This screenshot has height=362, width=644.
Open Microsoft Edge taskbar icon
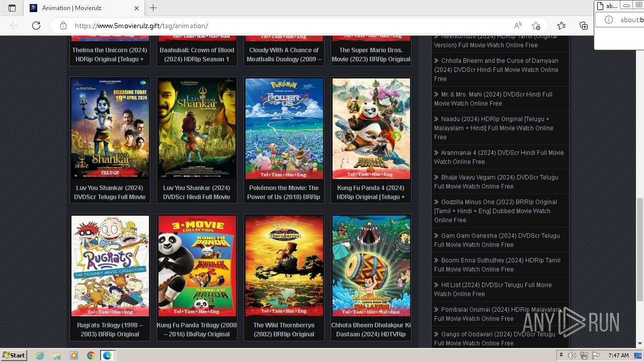(107, 355)
